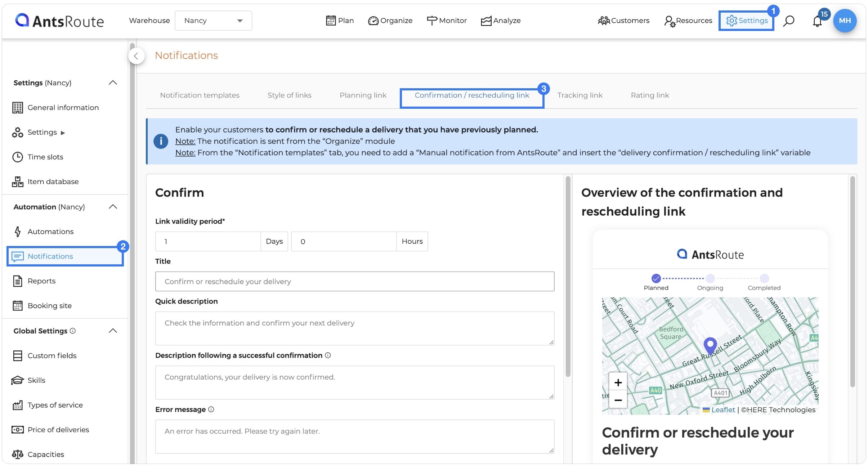Screen dimensions: 868x466
Task: Click the Settings gear icon in top bar
Action: [x=731, y=21]
